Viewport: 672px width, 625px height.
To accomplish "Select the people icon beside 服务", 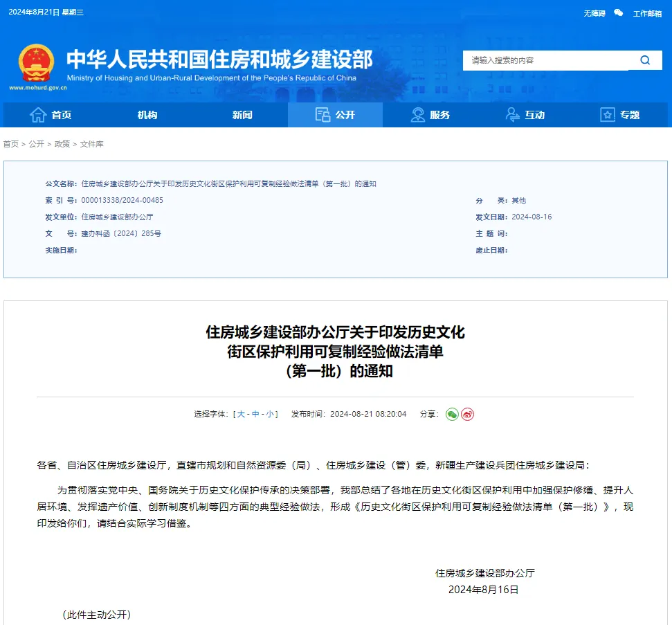I will pyautogui.click(x=417, y=115).
